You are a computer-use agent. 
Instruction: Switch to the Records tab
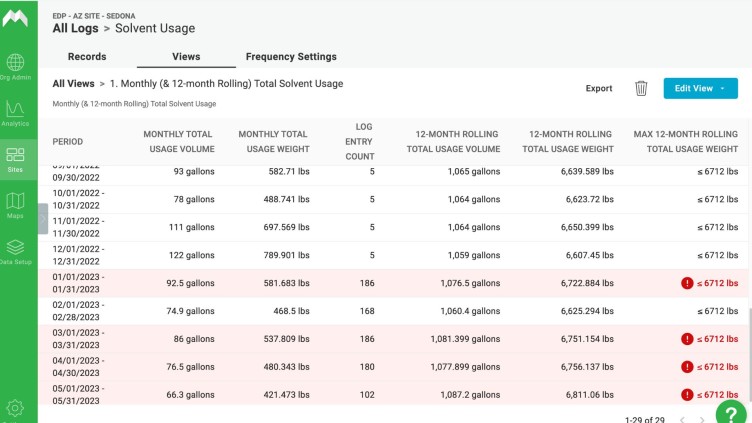tap(87, 57)
